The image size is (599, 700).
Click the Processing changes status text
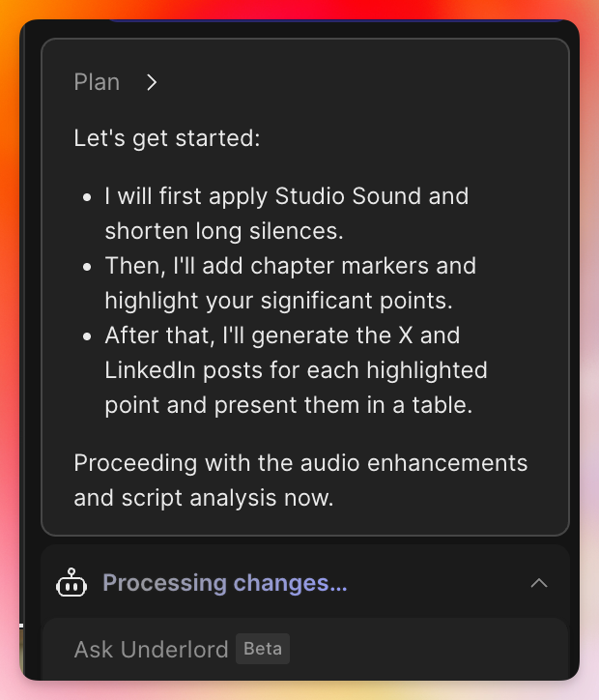pos(224,583)
